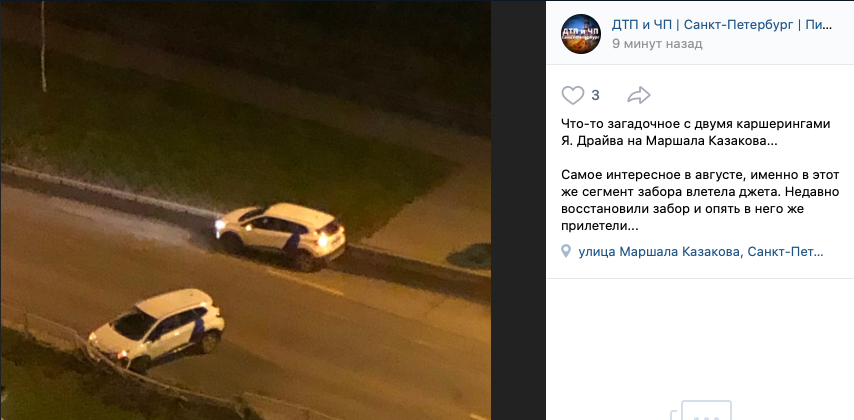Like the post with the heart icon
The width and height of the screenshot is (854, 420).
click(x=572, y=95)
